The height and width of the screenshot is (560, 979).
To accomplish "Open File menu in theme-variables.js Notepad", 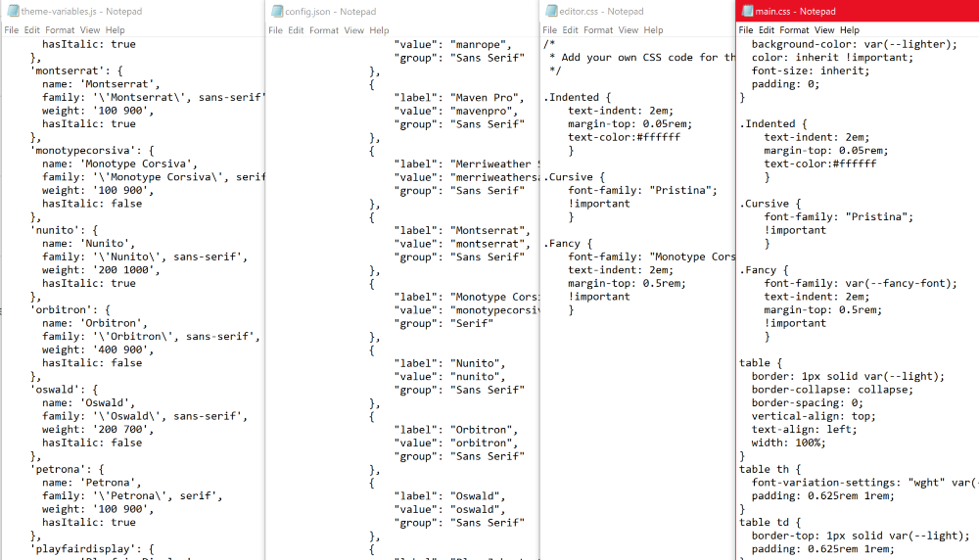I will (12, 30).
